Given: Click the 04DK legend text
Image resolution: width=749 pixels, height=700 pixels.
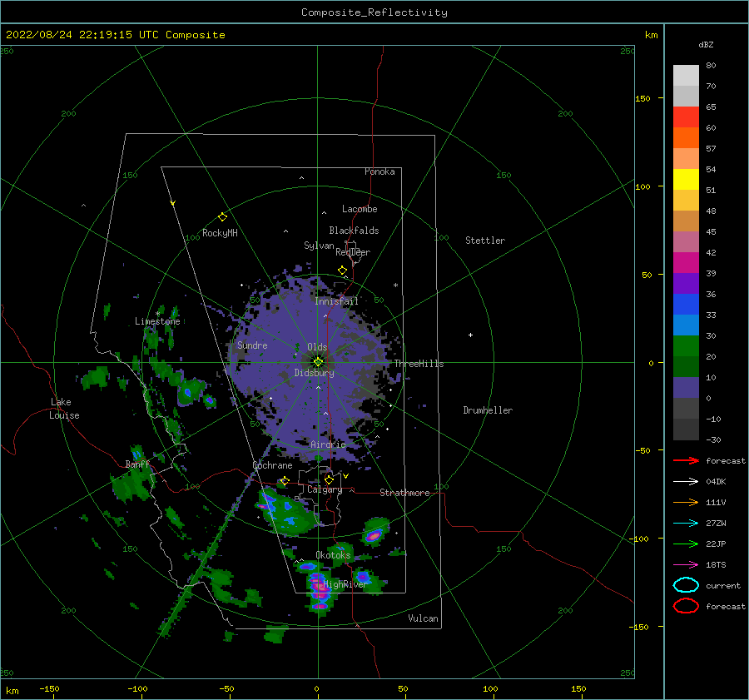Looking at the screenshot, I should 716,482.
